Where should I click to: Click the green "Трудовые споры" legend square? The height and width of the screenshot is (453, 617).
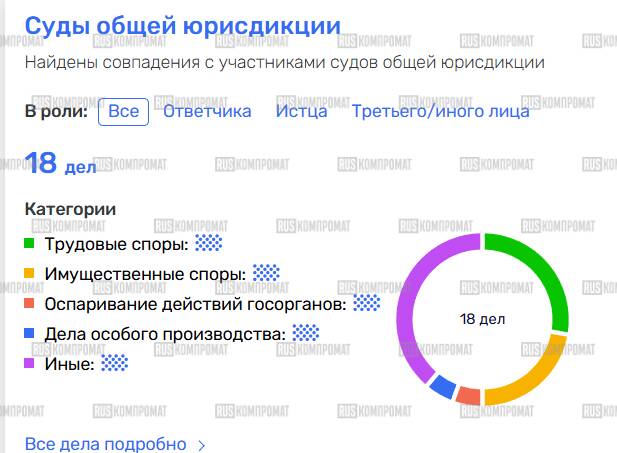point(30,242)
